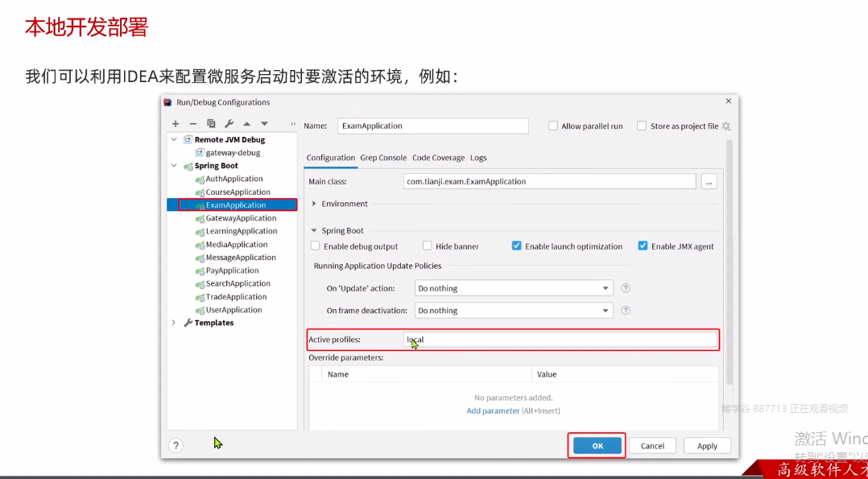Click the Apply button
This screenshot has height=479, width=868.
click(707, 446)
